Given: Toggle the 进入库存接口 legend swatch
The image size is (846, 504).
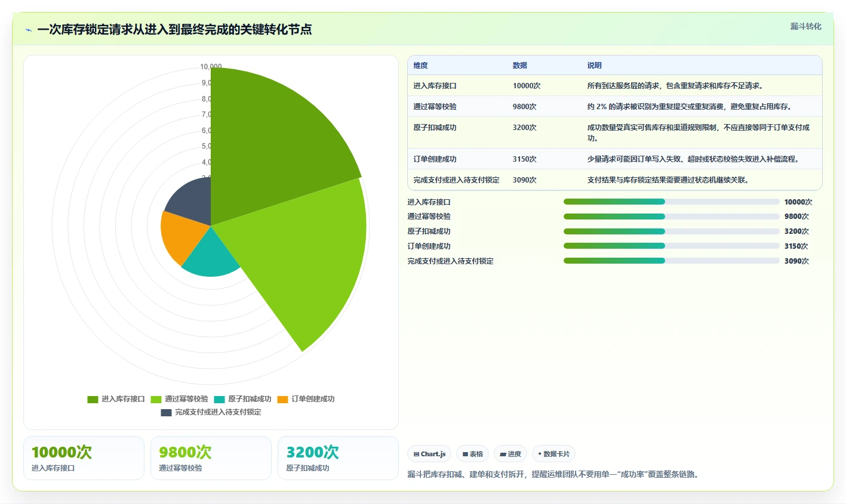Looking at the screenshot, I should tap(93, 399).
